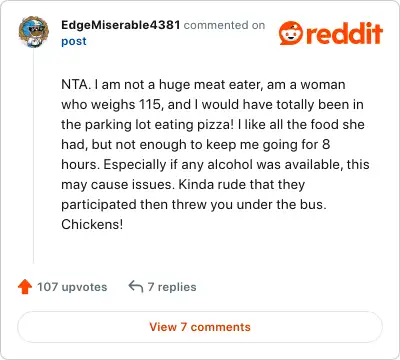Viewport: 400px width, 360px height.
Task: Click the "107 upvotes" count label
Action: click(x=72, y=287)
